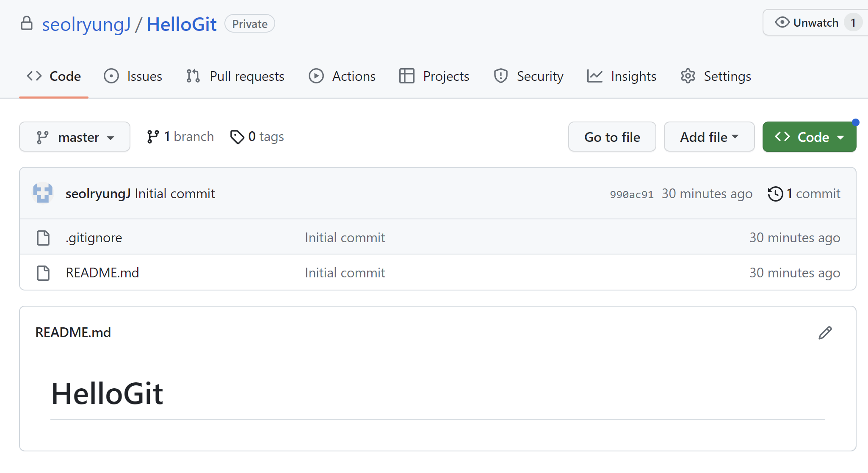Click the file icon beside .gitignore
The height and width of the screenshot is (473, 868).
pyautogui.click(x=43, y=238)
